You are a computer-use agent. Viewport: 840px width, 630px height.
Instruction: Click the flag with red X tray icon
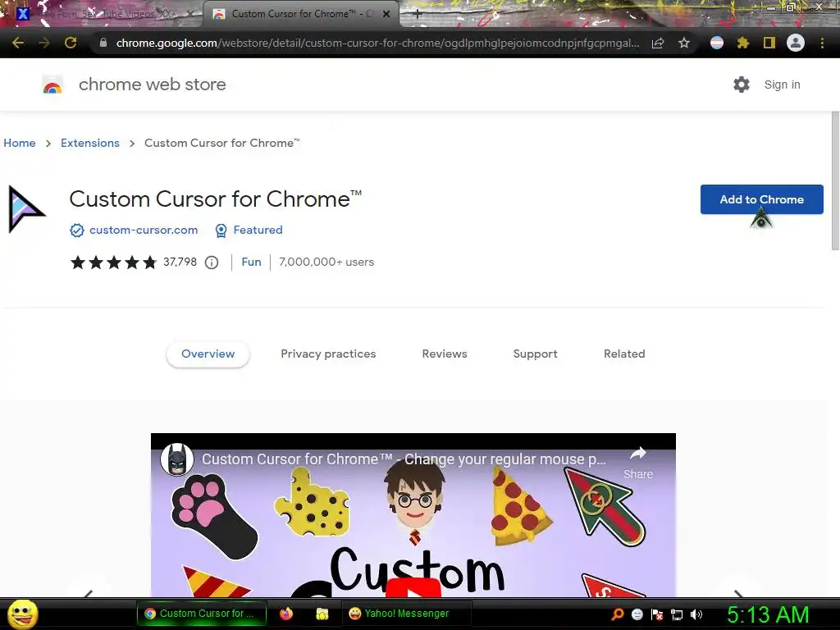tap(657, 614)
